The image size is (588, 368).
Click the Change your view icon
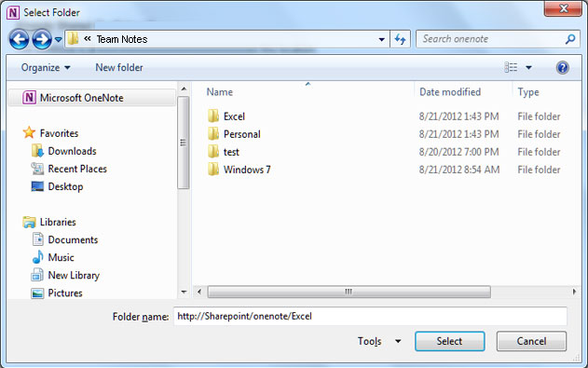coord(511,67)
